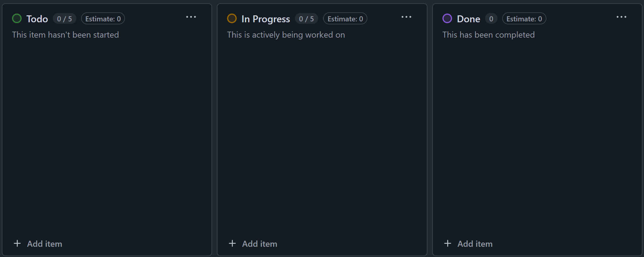The image size is (644, 257).
Task: Click the Todo column's Estimate: 0 pill
Action: 103,19
